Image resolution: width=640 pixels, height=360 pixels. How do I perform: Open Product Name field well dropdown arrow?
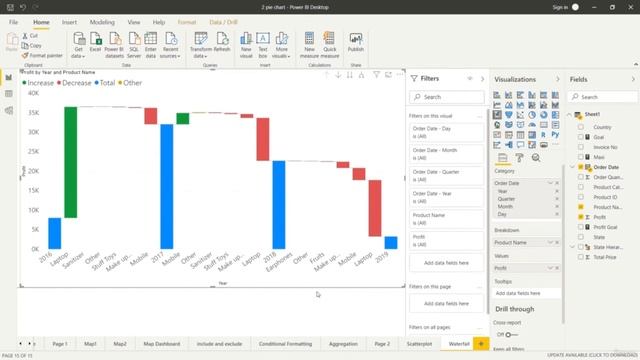pos(550,242)
